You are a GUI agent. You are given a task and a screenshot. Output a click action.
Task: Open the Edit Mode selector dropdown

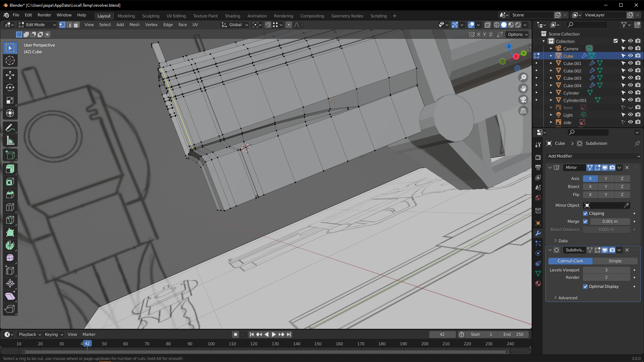(37, 24)
